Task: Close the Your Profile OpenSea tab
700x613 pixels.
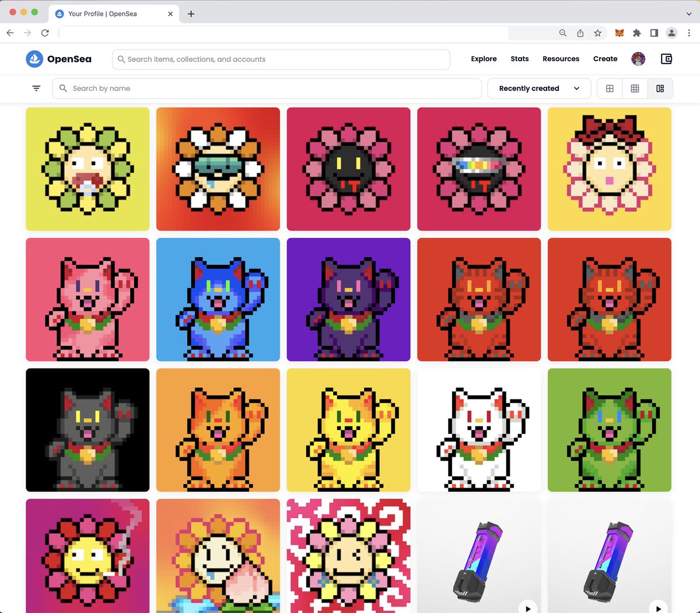Action: [170, 13]
